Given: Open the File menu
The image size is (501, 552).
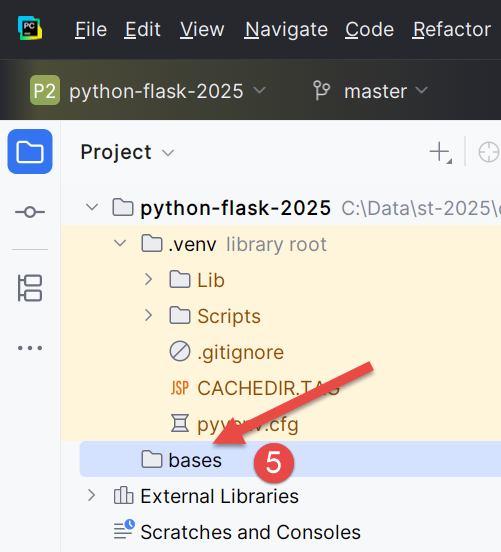Looking at the screenshot, I should (x=91, y=29).
